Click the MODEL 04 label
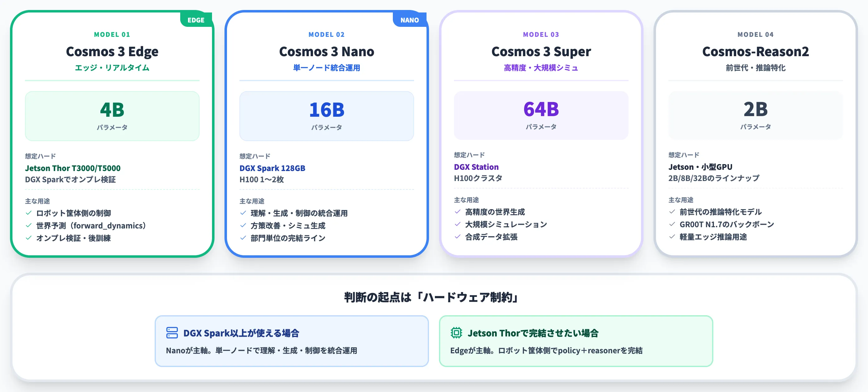 (x=755, y=34)
